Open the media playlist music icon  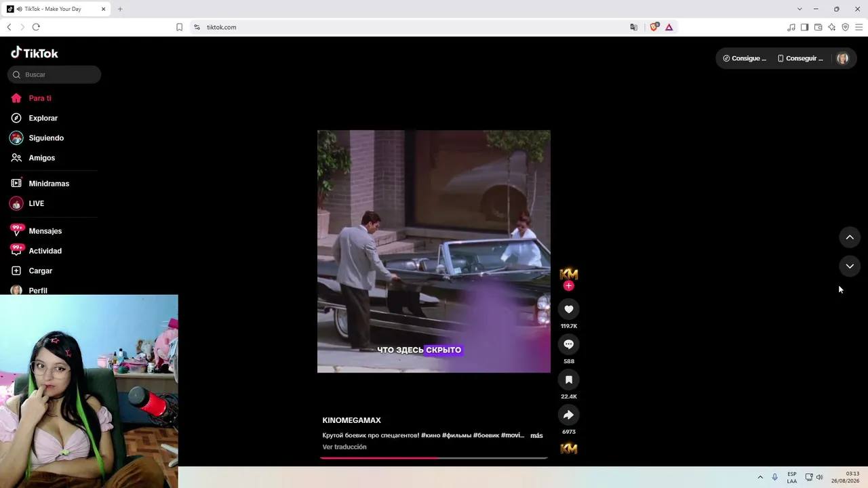point(791,27)
